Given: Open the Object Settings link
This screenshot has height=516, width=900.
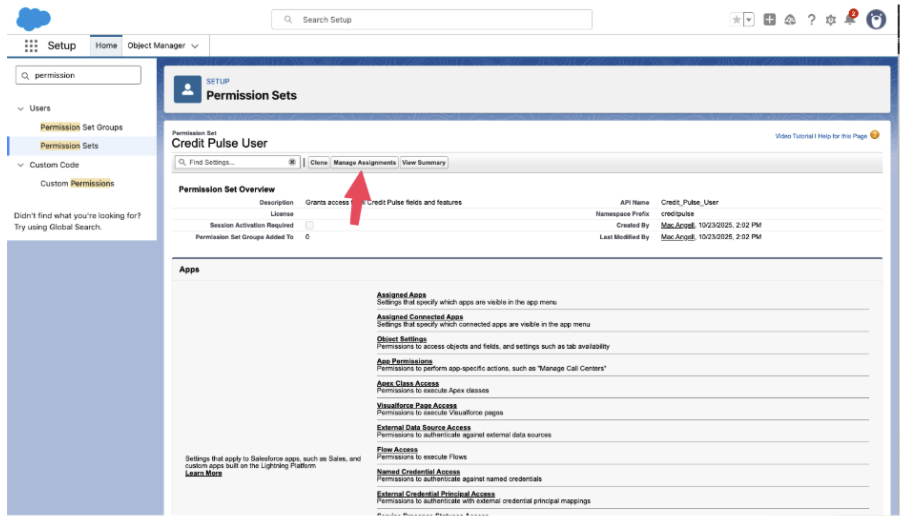Looking at the screenshot, I should pyautogui.click(x=401, y=339).
